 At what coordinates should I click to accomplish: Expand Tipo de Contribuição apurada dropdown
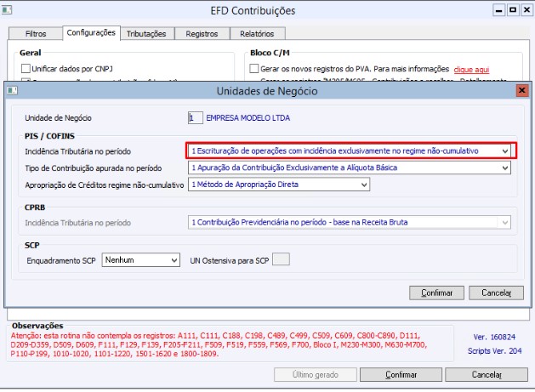tap(350, 168)
